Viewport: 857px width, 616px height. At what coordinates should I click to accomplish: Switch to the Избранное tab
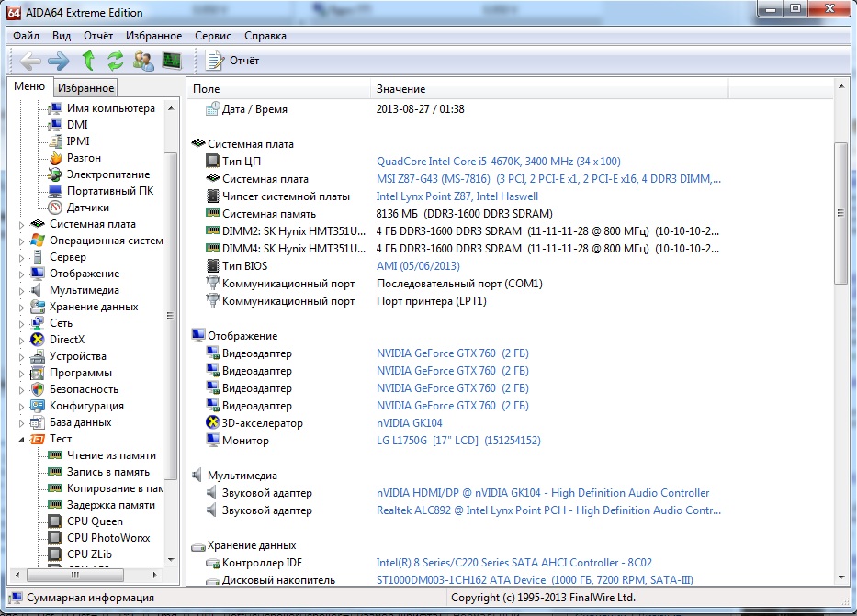[x=85, y=88]
